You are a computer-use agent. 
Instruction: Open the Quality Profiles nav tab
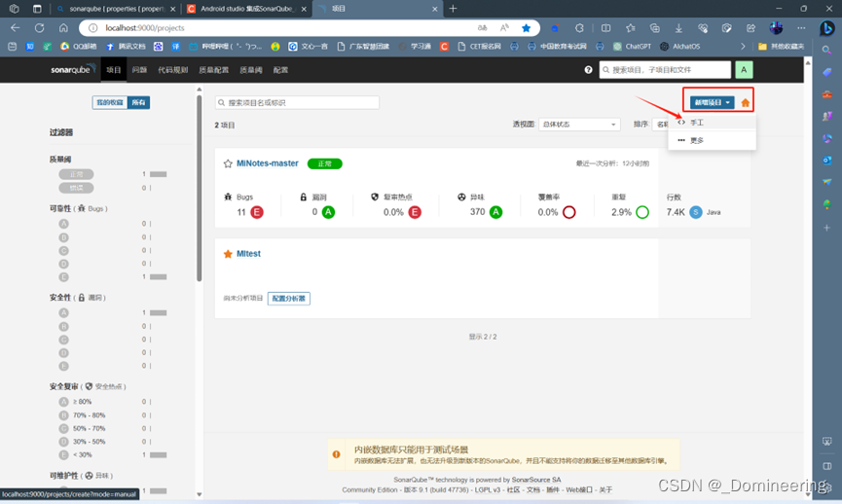[214, 70]
